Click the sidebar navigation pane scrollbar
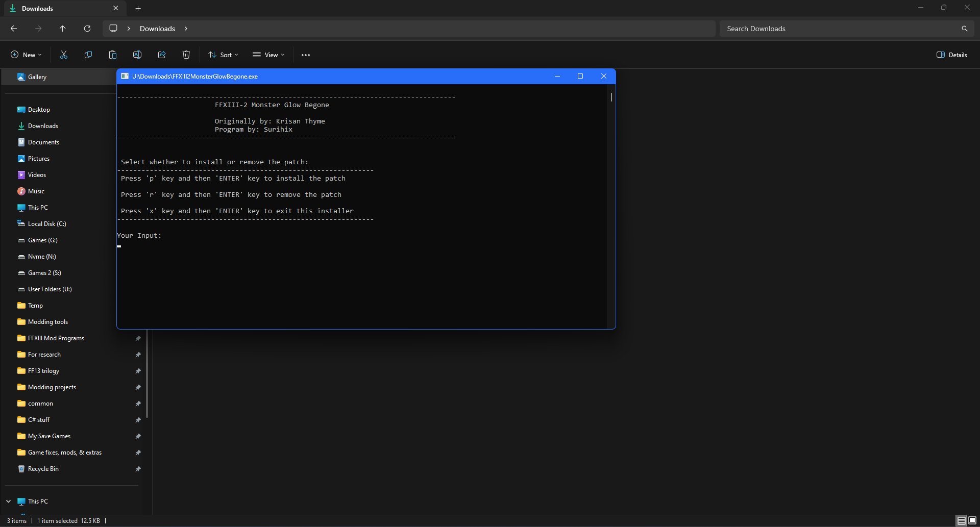Image resolution: width=980 pixels, height=527 pixels. [x=148, y=374]
